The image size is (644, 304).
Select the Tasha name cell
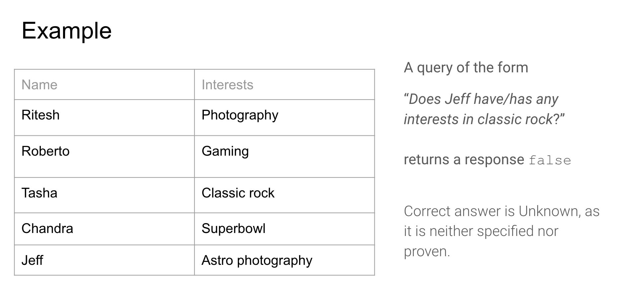[104, 195]
